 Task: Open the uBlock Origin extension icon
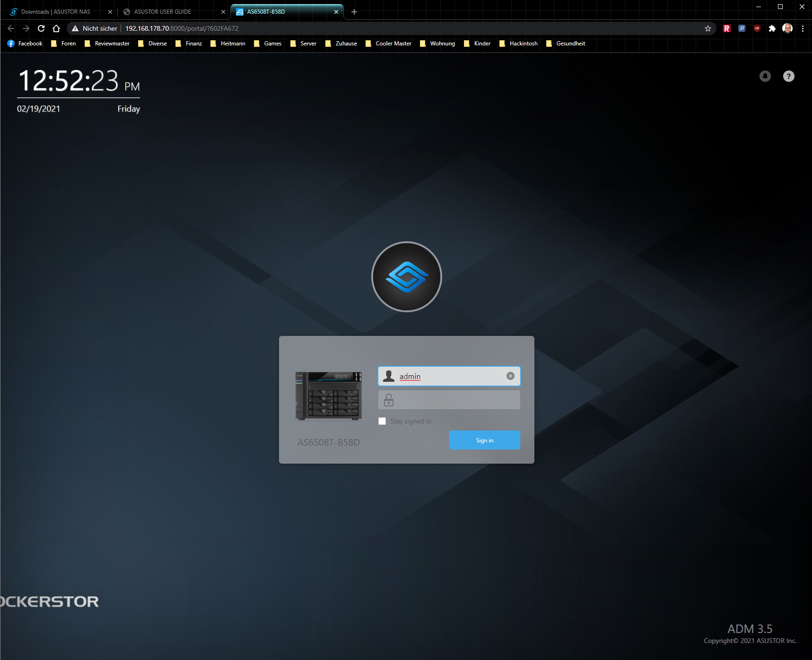(x=757, y=28)
